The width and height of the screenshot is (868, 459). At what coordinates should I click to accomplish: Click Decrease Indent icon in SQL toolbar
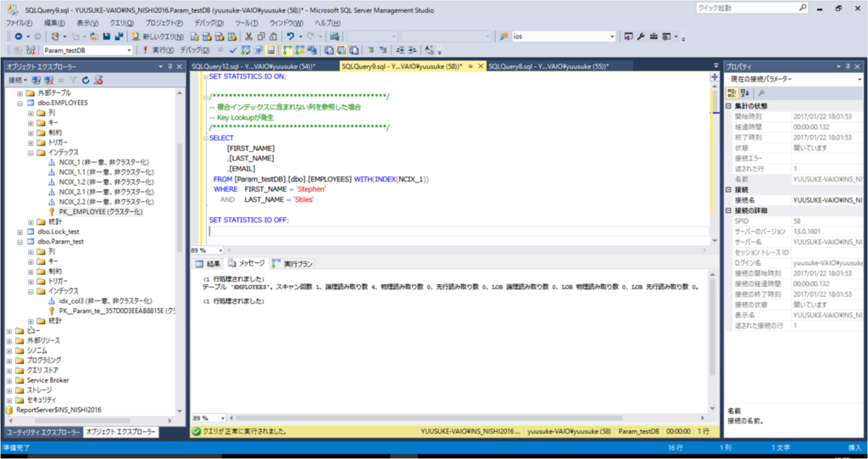(400, 50)
